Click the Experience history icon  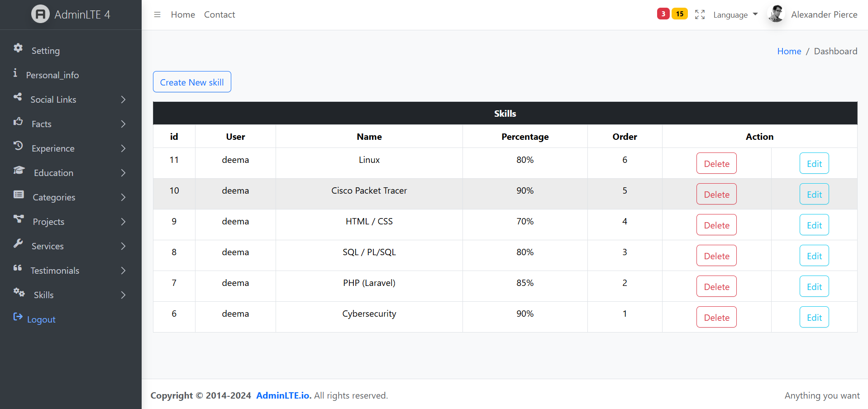(18, 145)
